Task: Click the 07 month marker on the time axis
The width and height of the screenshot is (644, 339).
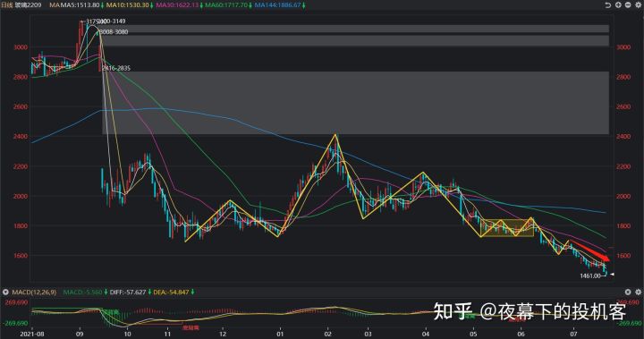Action: tap(573, 334)
